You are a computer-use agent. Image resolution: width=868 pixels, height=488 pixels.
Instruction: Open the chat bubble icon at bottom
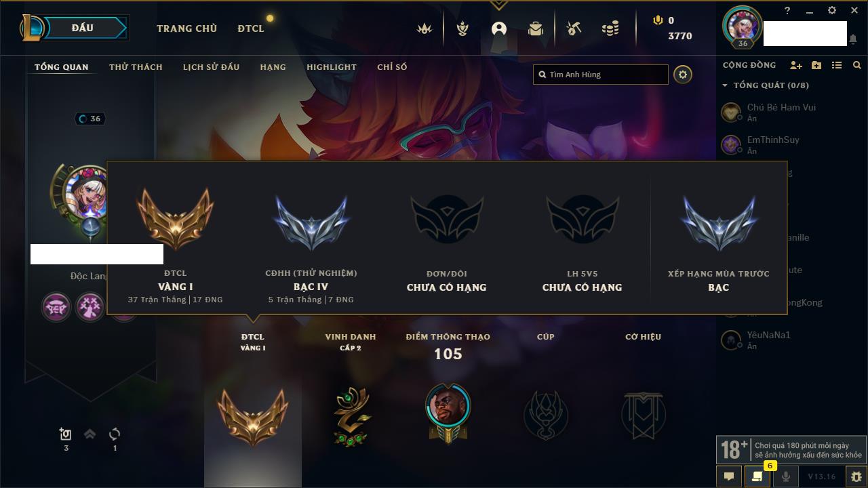click(x=729, y=476)
